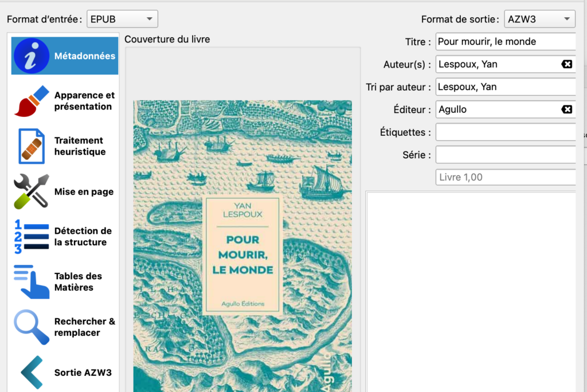The image size is (587, 392).
Task: Open the Format de sortie AZW3 dropdown
Action: (x=540, y=19)
